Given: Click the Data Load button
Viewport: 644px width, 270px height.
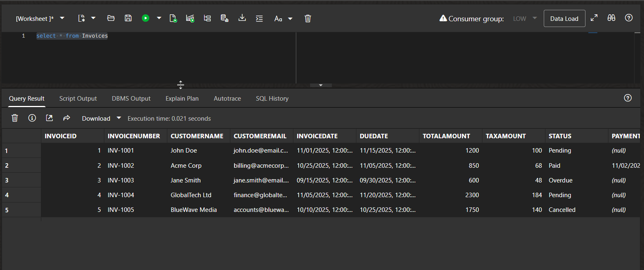Looking at the screenshot, I should [564, 18].
